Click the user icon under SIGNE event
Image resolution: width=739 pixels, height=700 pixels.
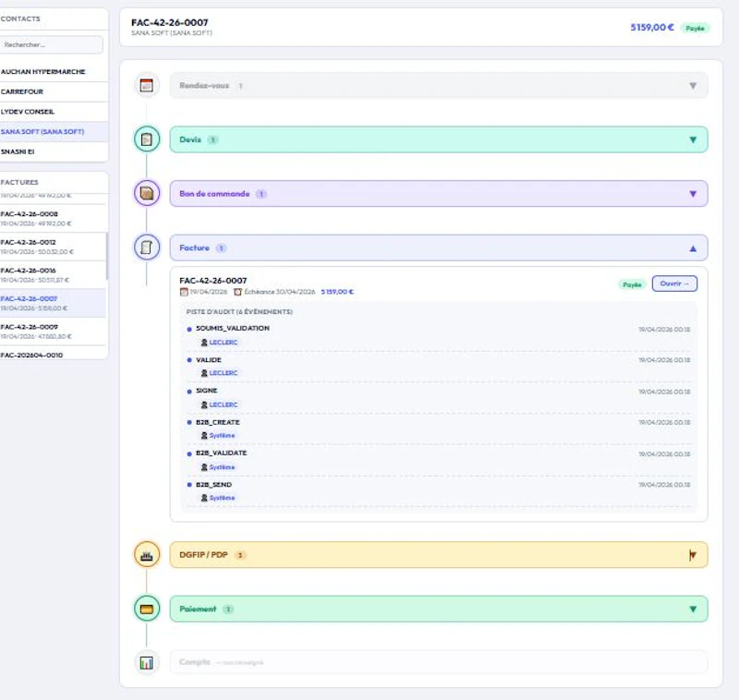click(204, 404)
